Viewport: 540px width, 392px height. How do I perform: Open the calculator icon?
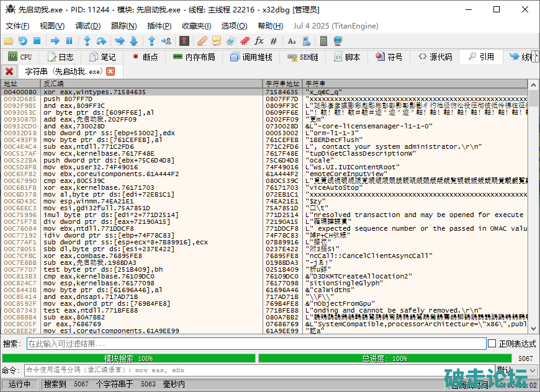tap(323, 41)
